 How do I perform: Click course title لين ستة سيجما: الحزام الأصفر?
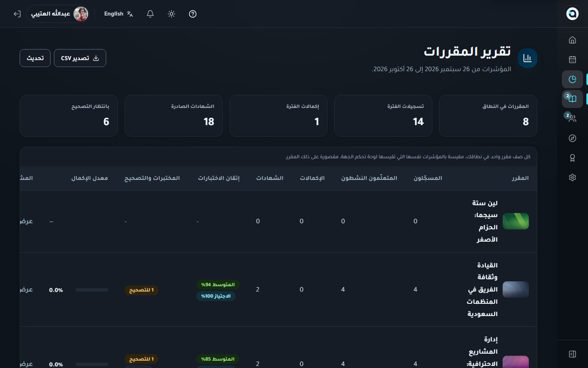pos(485,221)
